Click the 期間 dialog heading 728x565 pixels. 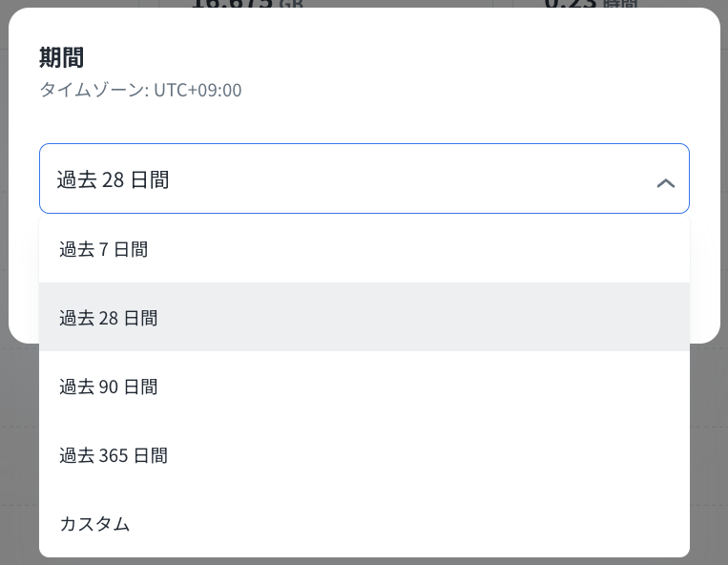click(62, 58)
